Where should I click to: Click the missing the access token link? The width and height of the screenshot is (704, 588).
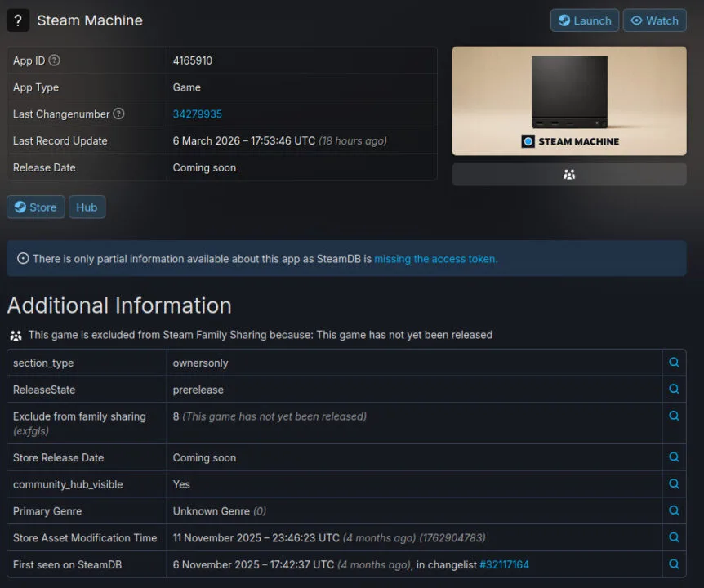[x=435, y=258]
